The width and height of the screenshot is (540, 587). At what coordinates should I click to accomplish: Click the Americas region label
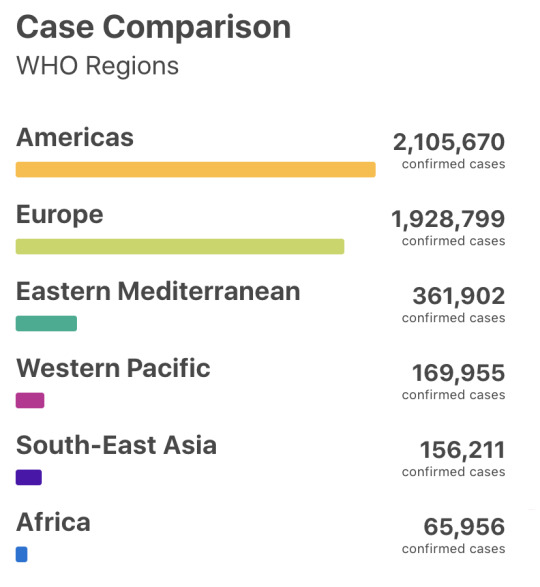tap(75, 137)
